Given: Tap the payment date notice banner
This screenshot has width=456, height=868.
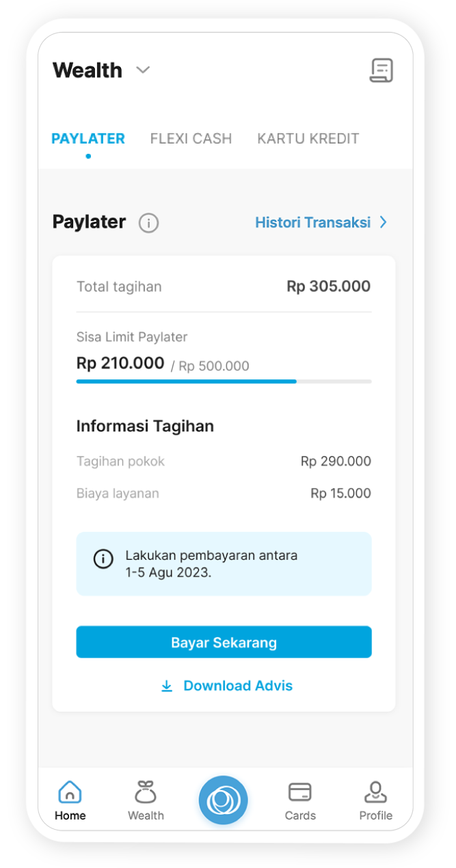Looking at the screenshot, I should [x=224, y=564].
